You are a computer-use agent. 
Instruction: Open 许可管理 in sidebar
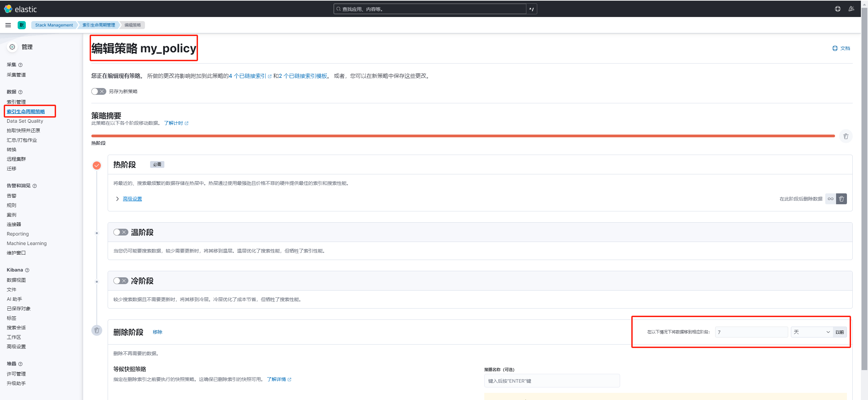coord(16,374)
